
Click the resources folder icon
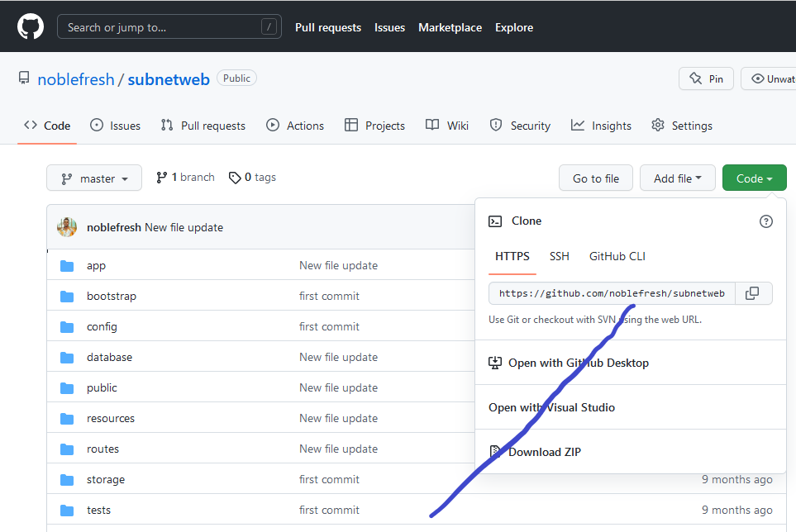[67, 418]
